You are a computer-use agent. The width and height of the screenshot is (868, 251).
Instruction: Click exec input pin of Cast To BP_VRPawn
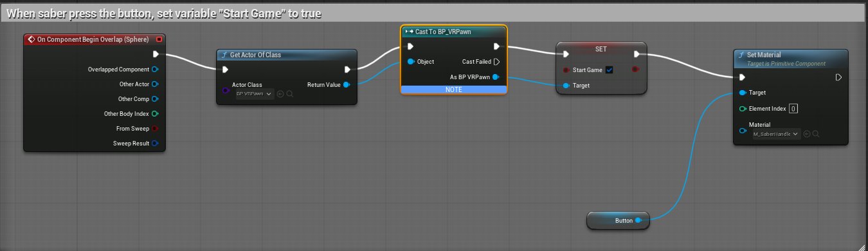click(x=411, y=46)
